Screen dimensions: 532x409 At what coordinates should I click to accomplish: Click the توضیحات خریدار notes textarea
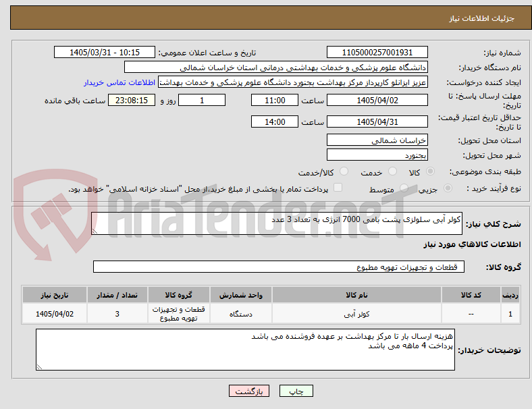245,350
